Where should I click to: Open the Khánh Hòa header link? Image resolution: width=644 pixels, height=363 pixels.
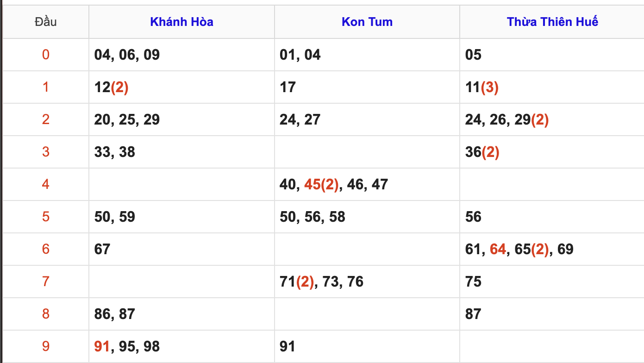[x=181, y=22]
